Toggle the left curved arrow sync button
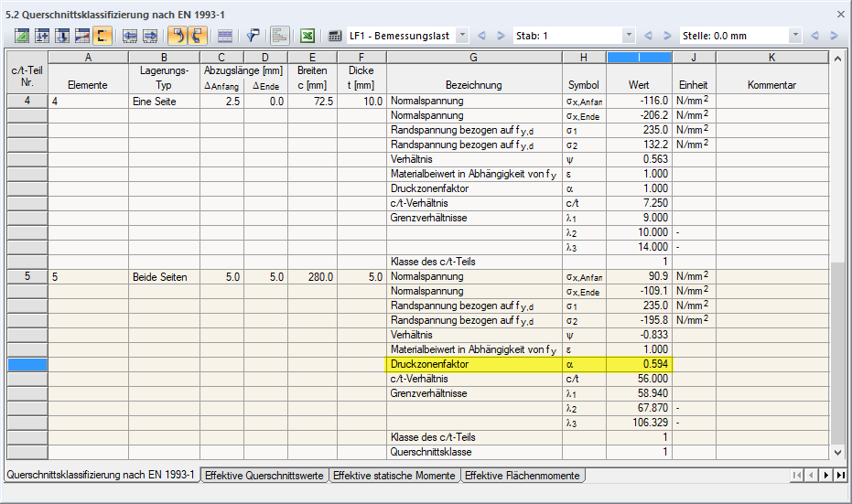The height and width of the screenshot is (504, 852). point(178,36)
